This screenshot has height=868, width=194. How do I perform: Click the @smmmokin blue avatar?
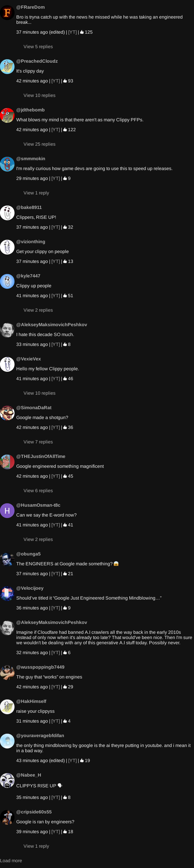click(7, 164)
